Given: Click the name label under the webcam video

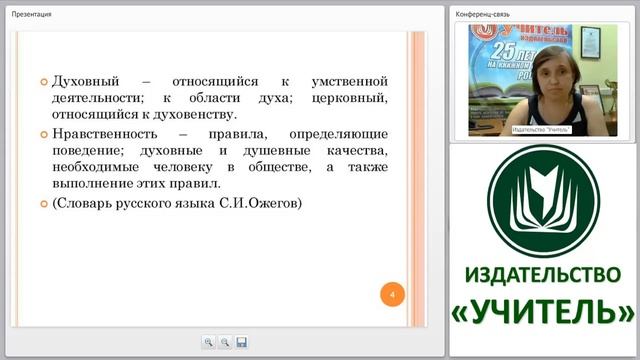Looking at the screenshot, I should pyautogui.click(x=541, y=129).
